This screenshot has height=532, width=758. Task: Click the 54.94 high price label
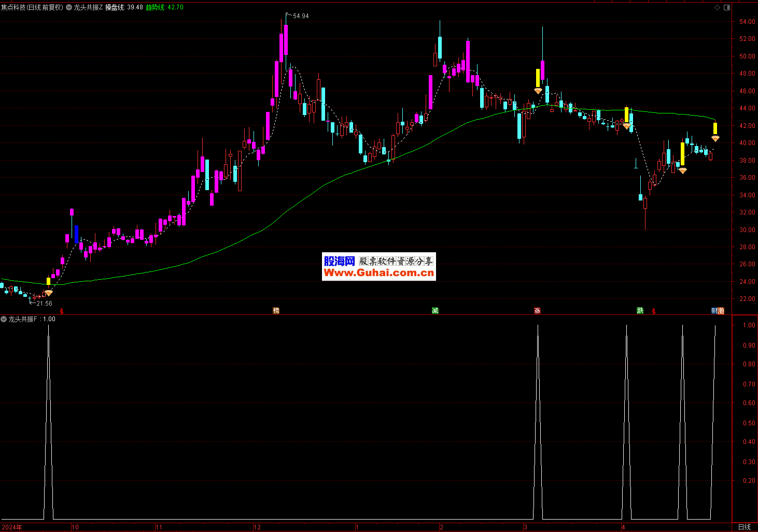point(301,16)
